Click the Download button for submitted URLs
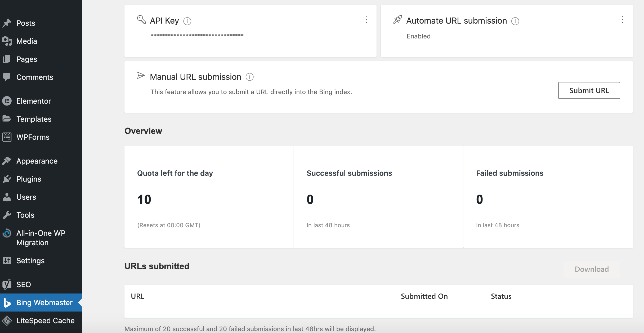644x333 pixels. 592,269
